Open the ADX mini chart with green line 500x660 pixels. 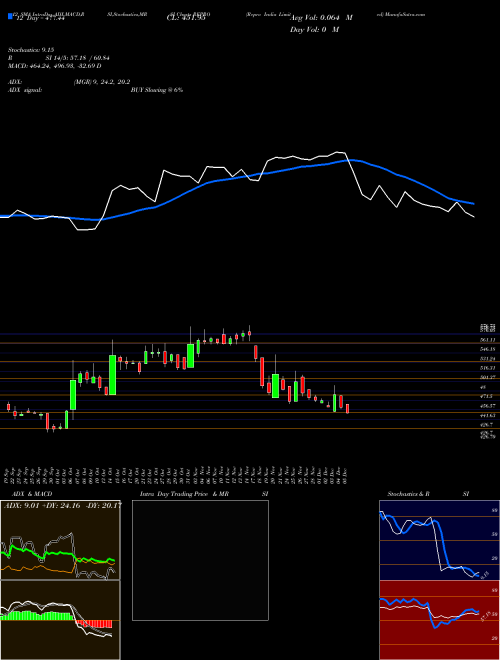60,540
